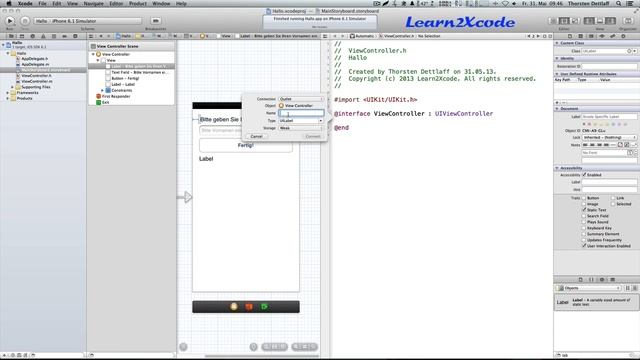Open the Organizer window
This screenshot has height=360, width=640.
point(628,20)
